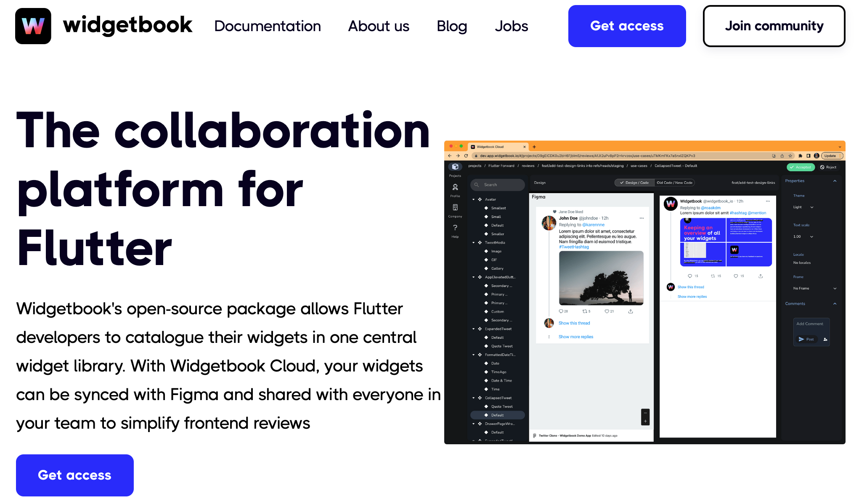The image size is (859, 504).
Task: Select the Old Code / New Code option
Action: click(674, 183)
